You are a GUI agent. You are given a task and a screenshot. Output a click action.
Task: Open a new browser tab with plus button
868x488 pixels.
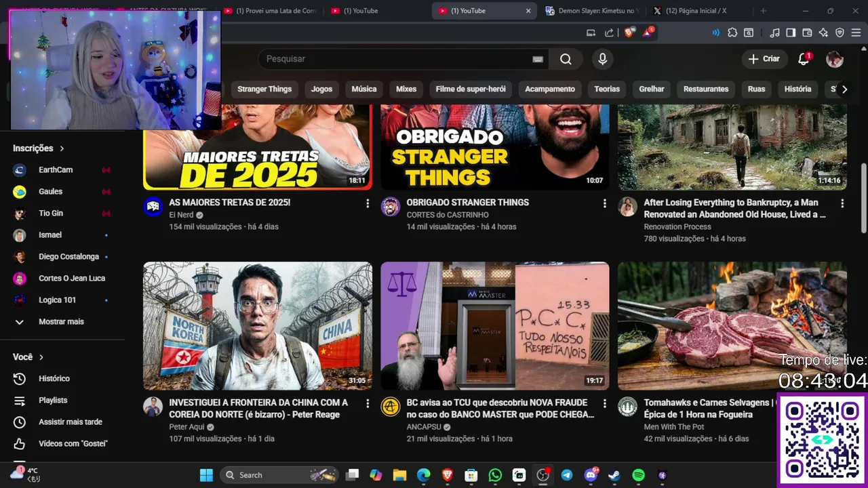coord(763,11)
